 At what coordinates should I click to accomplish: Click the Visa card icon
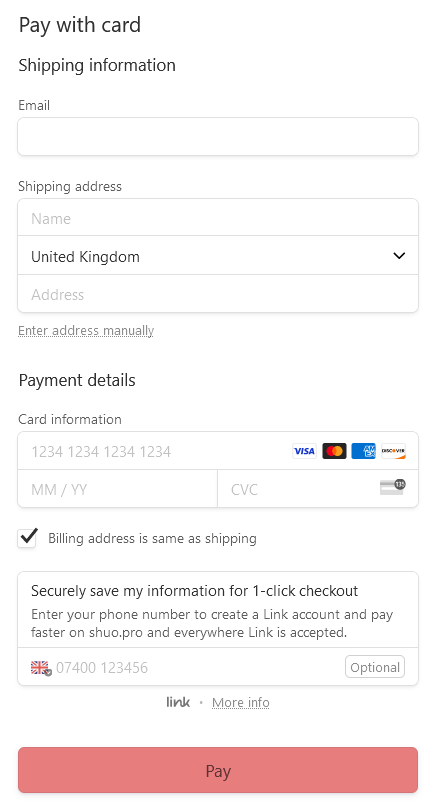(x=304, y=451)
